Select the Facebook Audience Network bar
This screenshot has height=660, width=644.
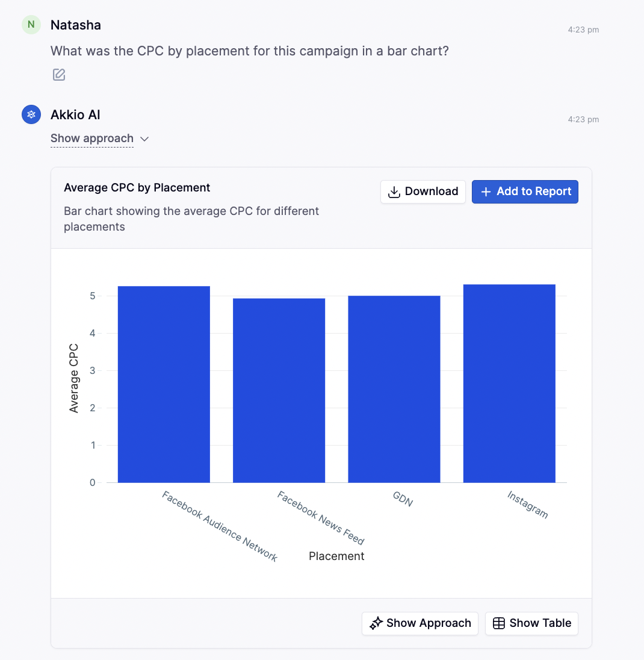164,384
